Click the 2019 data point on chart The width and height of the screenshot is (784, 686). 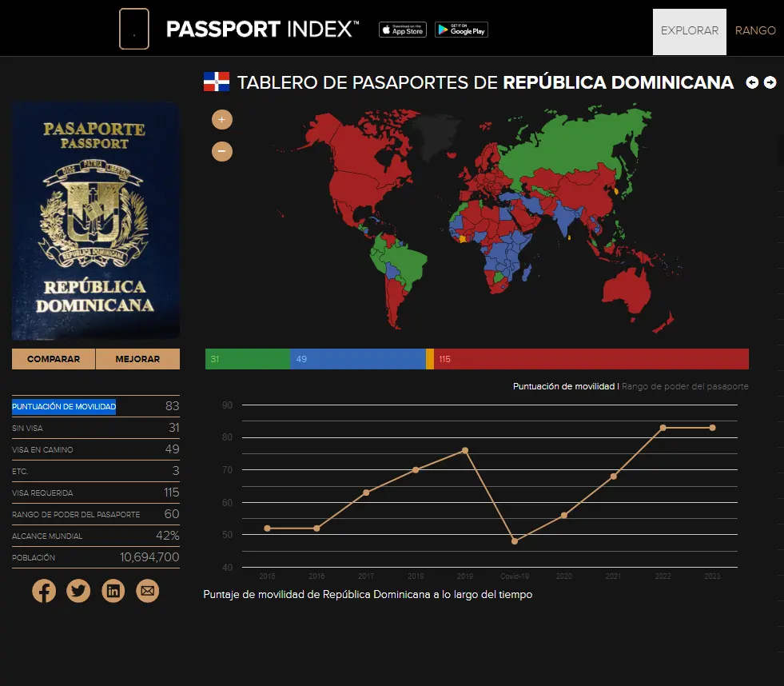point(465,451)
